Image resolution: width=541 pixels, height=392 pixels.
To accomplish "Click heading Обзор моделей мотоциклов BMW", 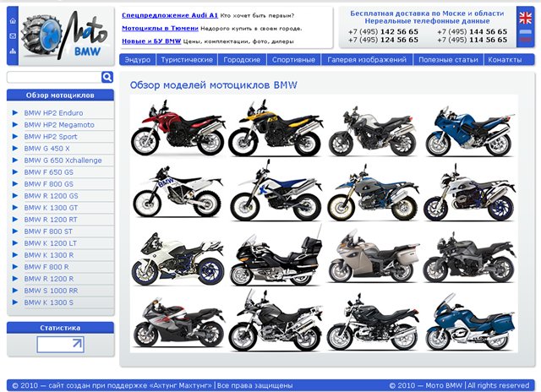I will click(213, 85).
